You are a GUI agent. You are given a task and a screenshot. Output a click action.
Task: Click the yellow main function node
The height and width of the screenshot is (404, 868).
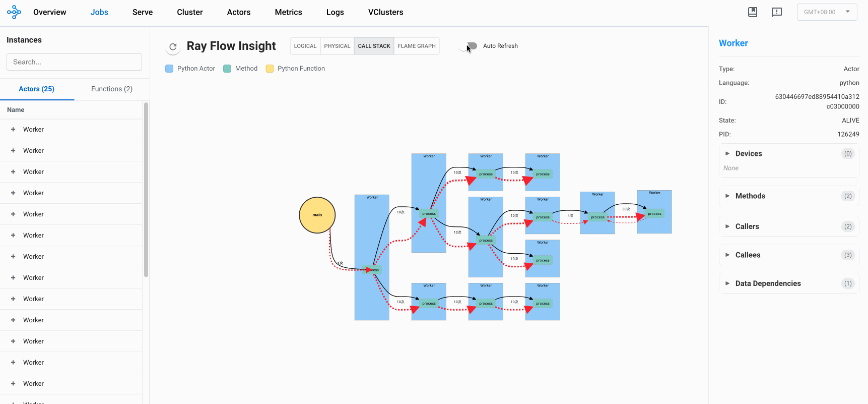317,215
